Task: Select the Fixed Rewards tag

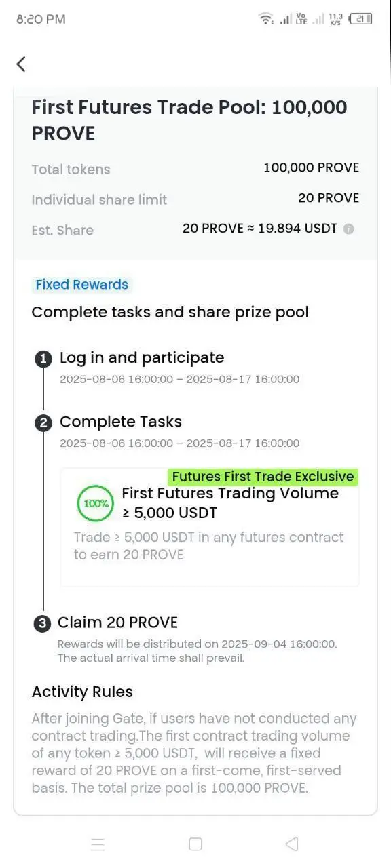Action: point(81,285)
